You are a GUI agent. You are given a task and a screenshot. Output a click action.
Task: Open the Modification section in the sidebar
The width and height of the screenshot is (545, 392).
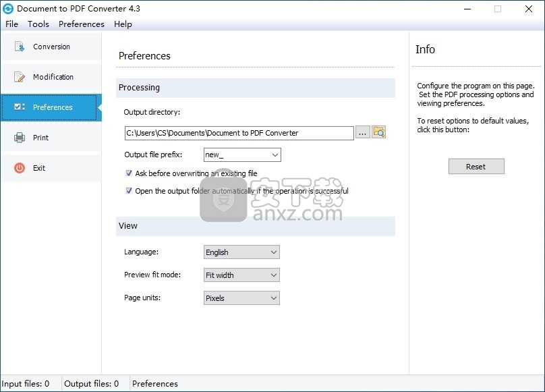click(51, 77)
